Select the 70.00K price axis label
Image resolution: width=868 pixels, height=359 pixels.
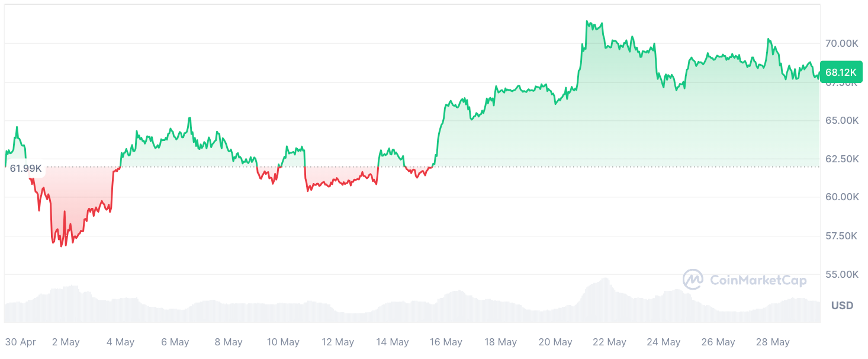[x=841, y=43]
